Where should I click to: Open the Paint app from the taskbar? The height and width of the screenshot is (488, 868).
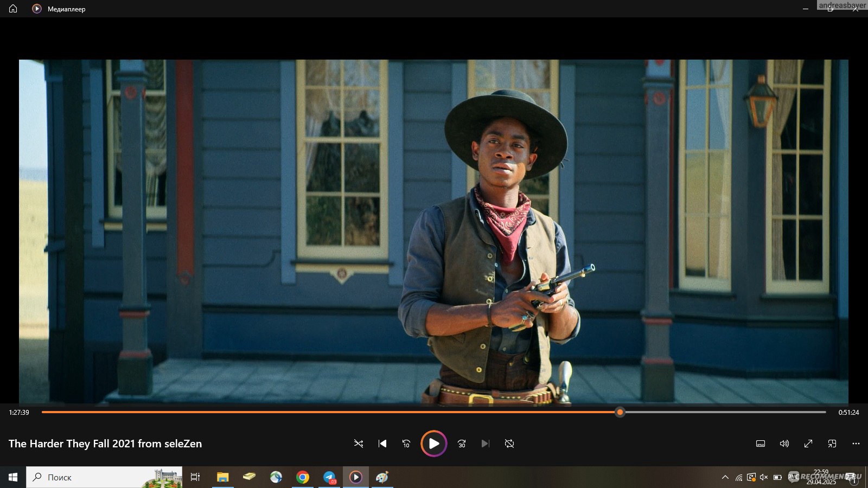pyautogui.click(x=382, y=477)
